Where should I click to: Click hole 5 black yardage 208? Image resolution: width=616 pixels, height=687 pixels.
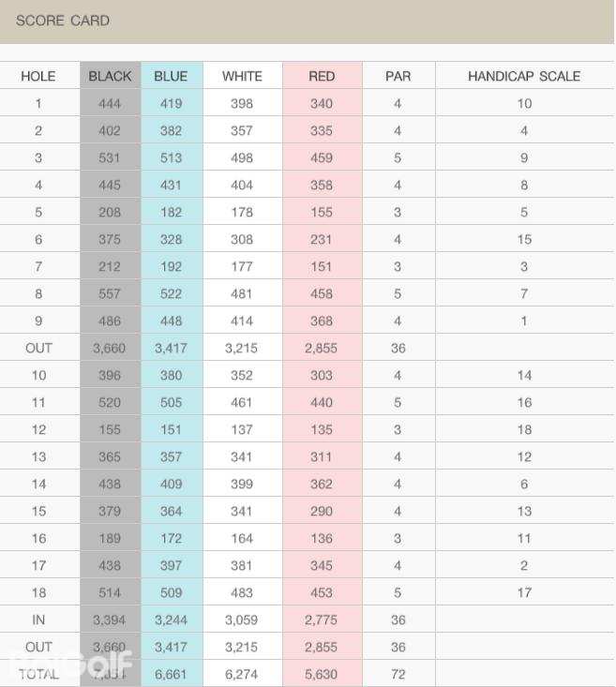click(x=110, y=213)
